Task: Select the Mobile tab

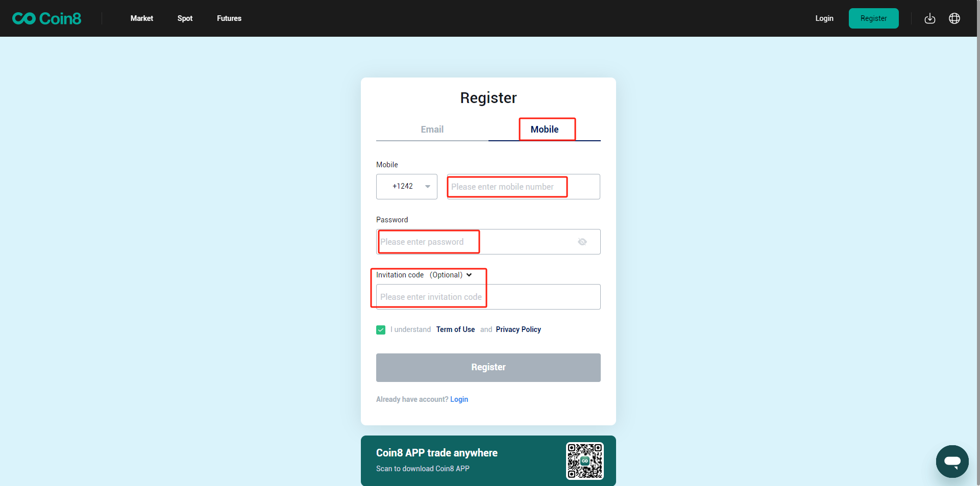Action: tap(545, 130)
